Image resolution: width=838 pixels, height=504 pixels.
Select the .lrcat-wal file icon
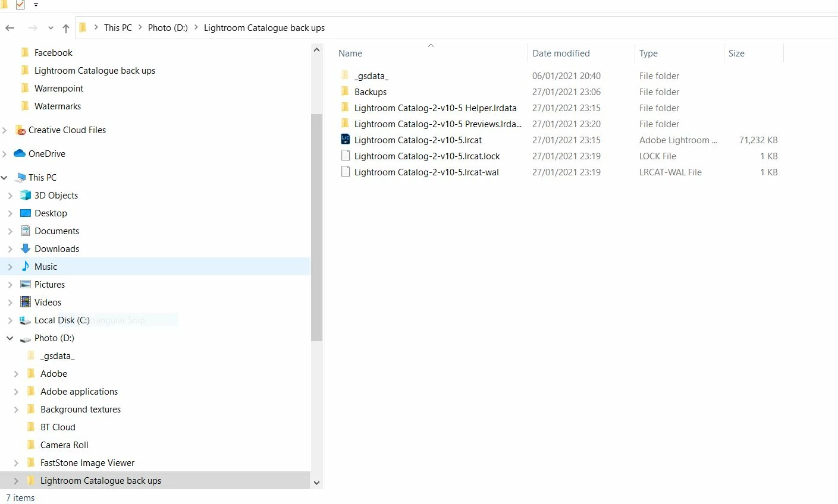(x=345, y=172)
